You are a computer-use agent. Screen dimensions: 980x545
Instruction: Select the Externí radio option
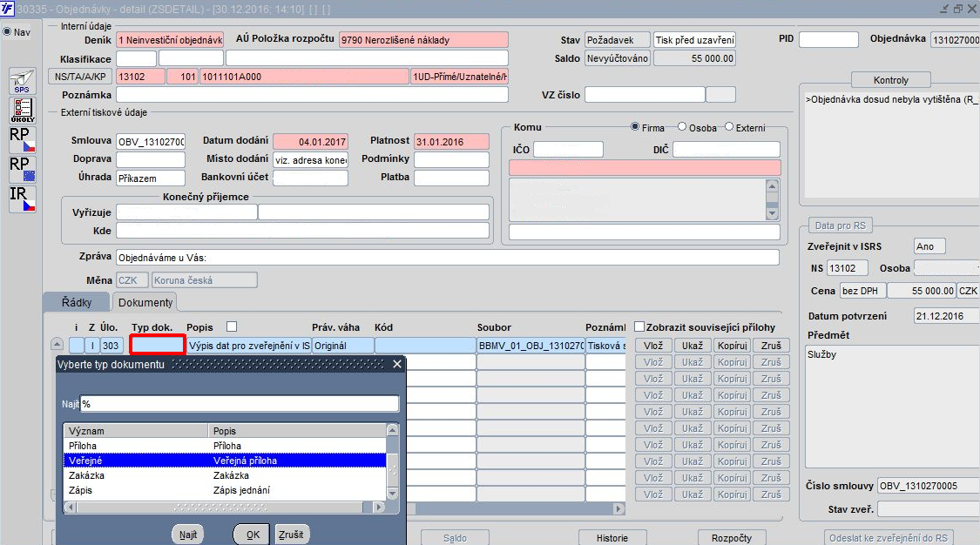[729, 127]
